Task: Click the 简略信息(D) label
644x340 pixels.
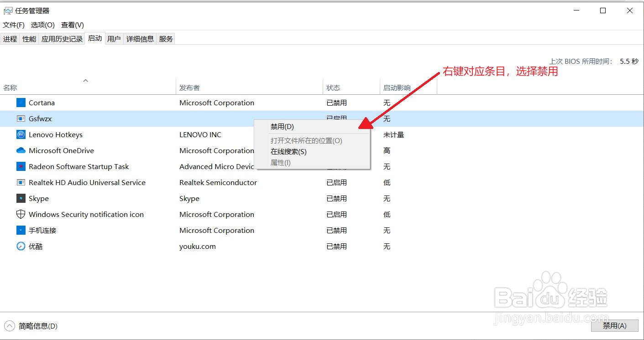Action: pos(38,326)
